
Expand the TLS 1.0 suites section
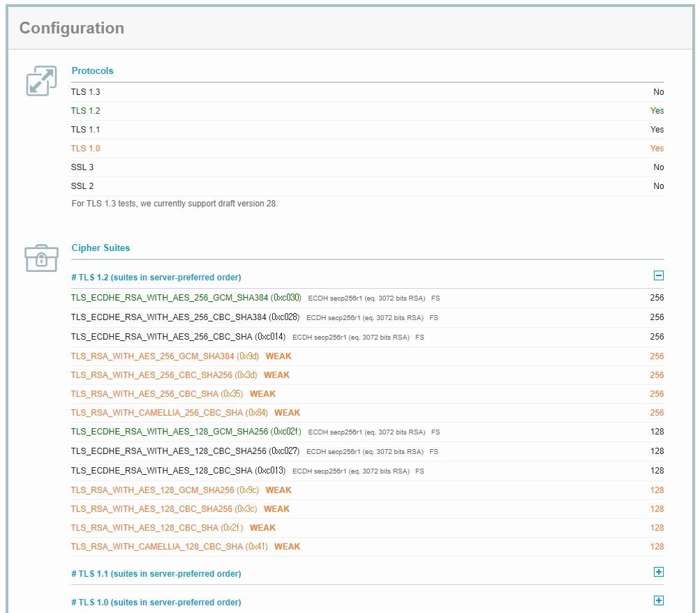point(658,601)
